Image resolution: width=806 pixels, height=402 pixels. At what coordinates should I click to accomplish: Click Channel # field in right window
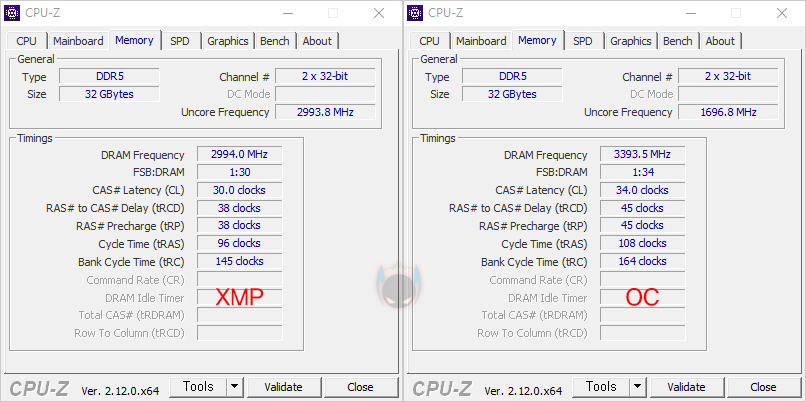pyautogui.click(x=728, y=77)
